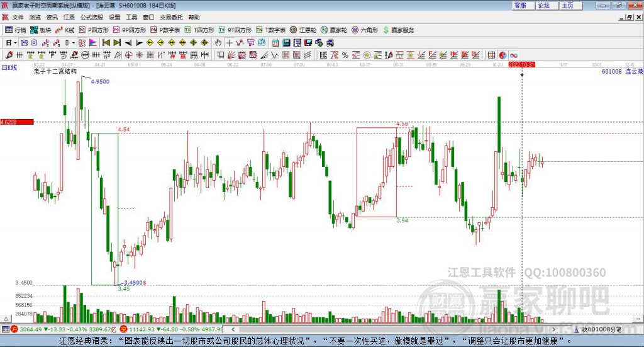This screenshot has height=347, width=644.
Task: Open the 9P四方形 tool
Action: tap(130, 30)
